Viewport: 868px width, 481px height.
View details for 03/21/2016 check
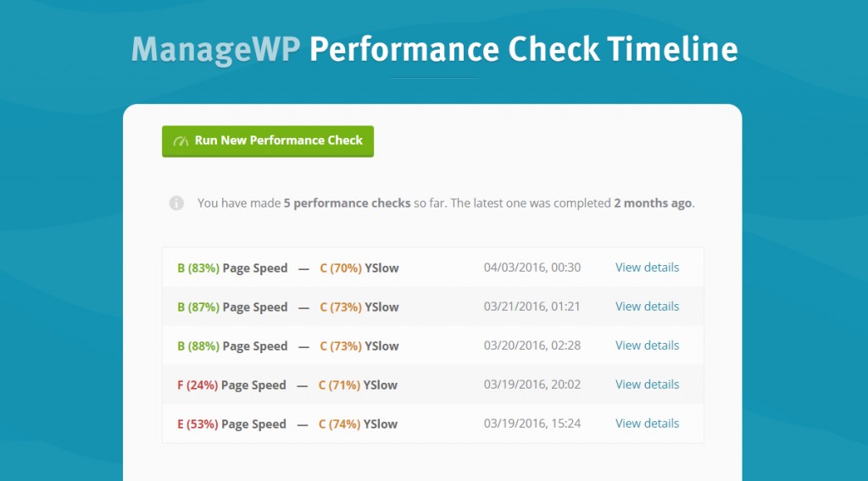click(647, 307)
